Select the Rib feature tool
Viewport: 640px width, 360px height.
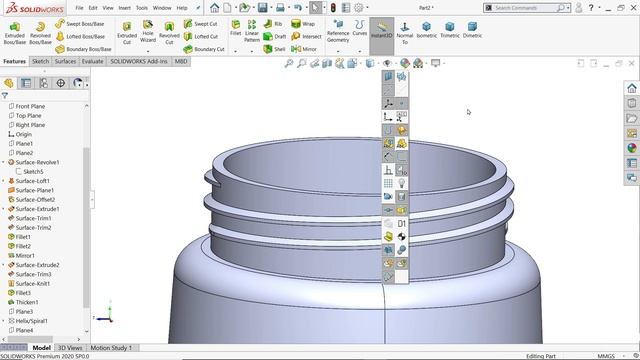(x=273, y=24)
